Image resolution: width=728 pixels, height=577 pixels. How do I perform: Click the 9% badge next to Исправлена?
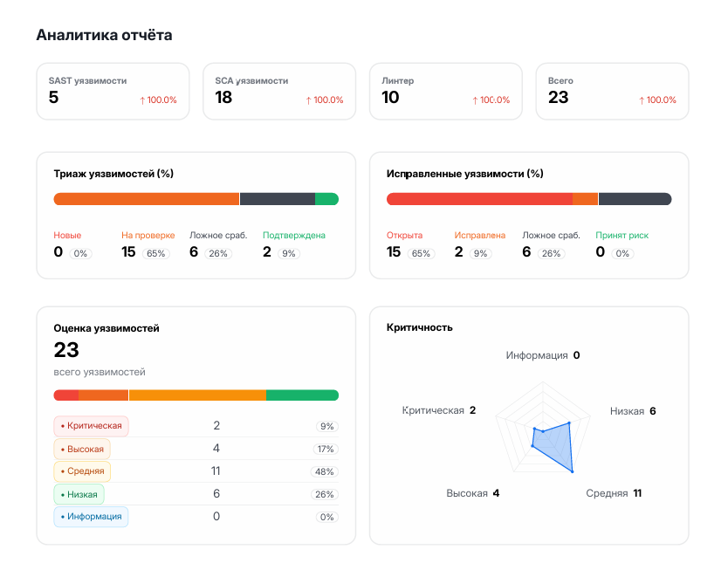coord(481,253)
